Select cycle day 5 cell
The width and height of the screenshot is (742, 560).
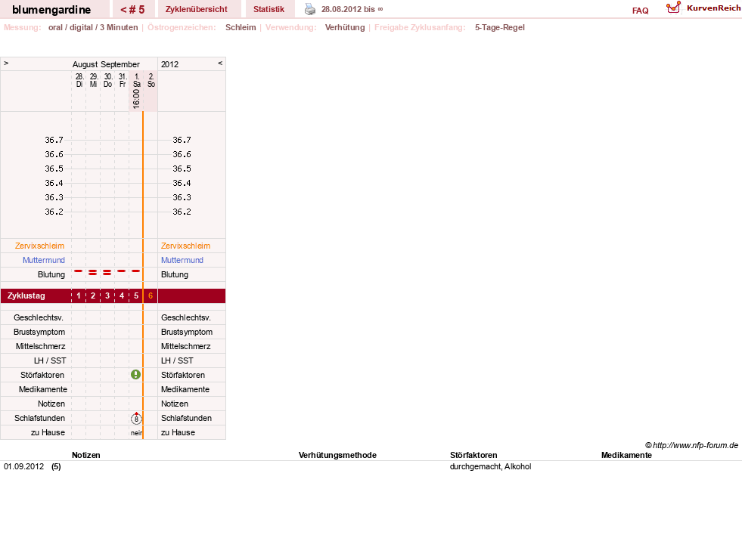coord(136,295)
